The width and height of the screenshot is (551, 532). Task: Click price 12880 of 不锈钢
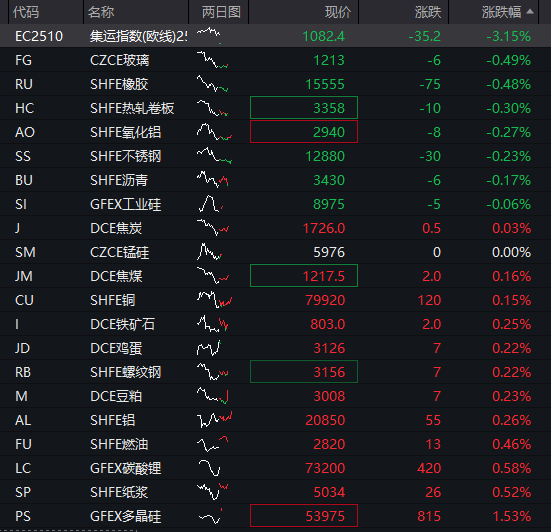point(325,156)
